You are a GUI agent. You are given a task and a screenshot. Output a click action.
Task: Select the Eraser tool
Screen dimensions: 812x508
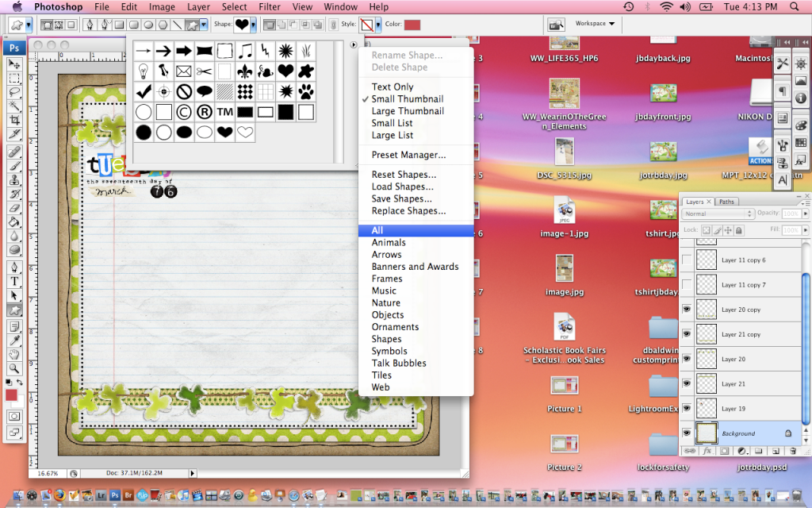click(14, 208)
